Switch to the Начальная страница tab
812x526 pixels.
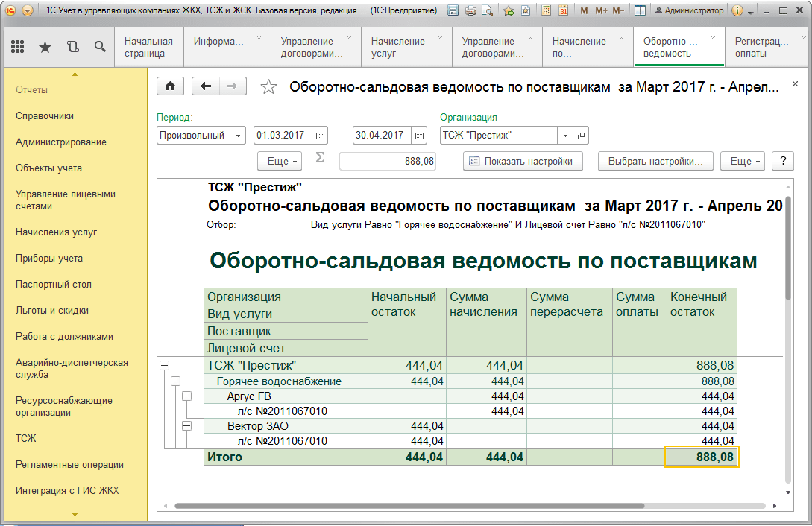pos(148,47)
